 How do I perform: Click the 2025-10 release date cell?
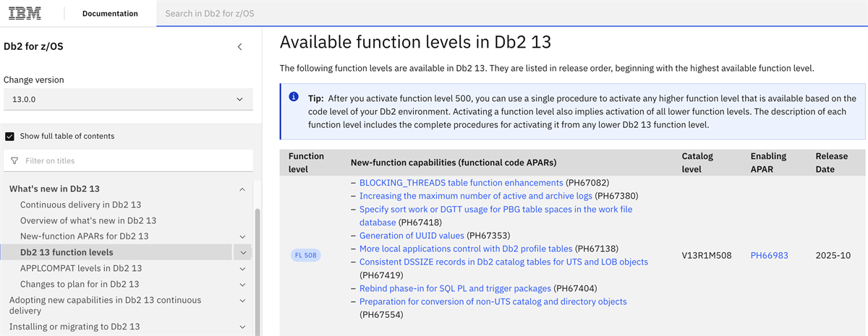click(x=832, y=255)
